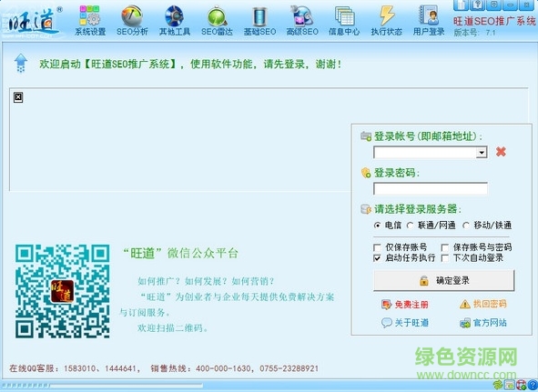
Task: Click the title bar restore-window icon
Action: (494, 5)
